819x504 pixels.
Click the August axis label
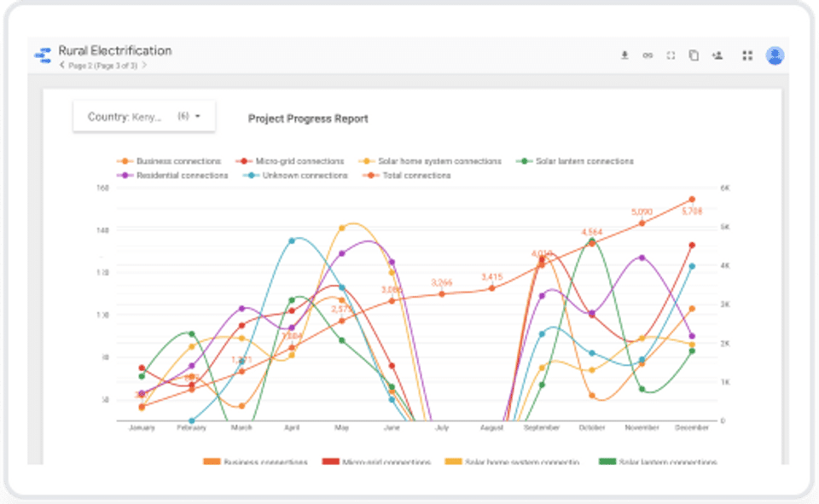click(492, 428)
